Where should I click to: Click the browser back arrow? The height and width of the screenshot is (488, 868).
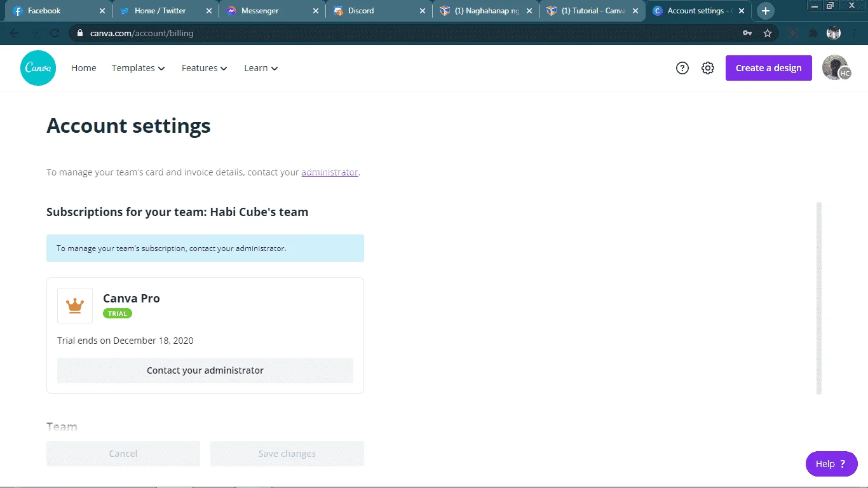(14, 33)
